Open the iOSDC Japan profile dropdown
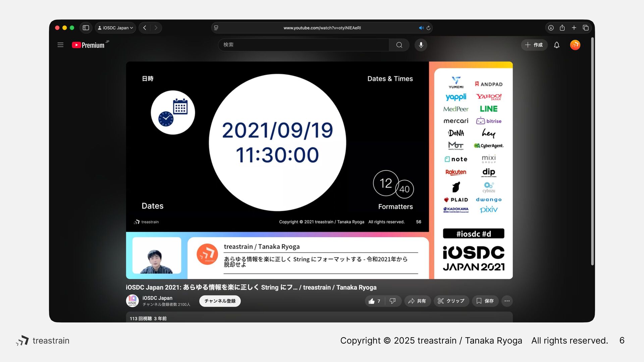Screen dimensions: 644x362 pyautogui.click(x=115, y=28)
